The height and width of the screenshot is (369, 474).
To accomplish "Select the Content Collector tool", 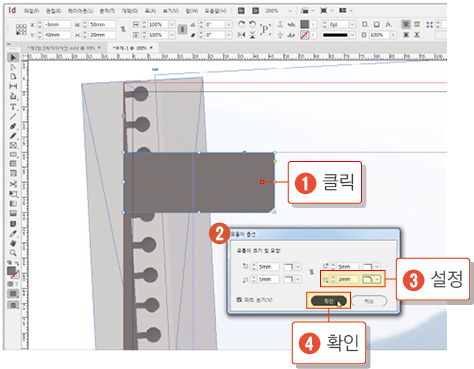I will point(13,96).
